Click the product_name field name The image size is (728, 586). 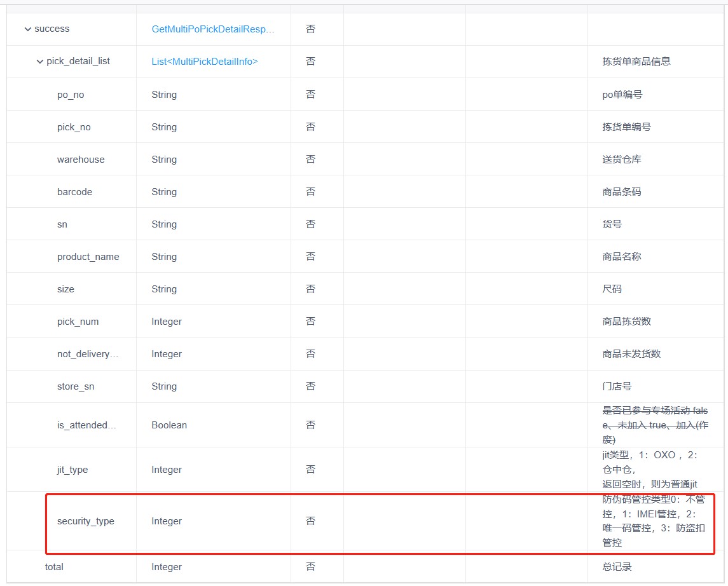pos(88,257)
